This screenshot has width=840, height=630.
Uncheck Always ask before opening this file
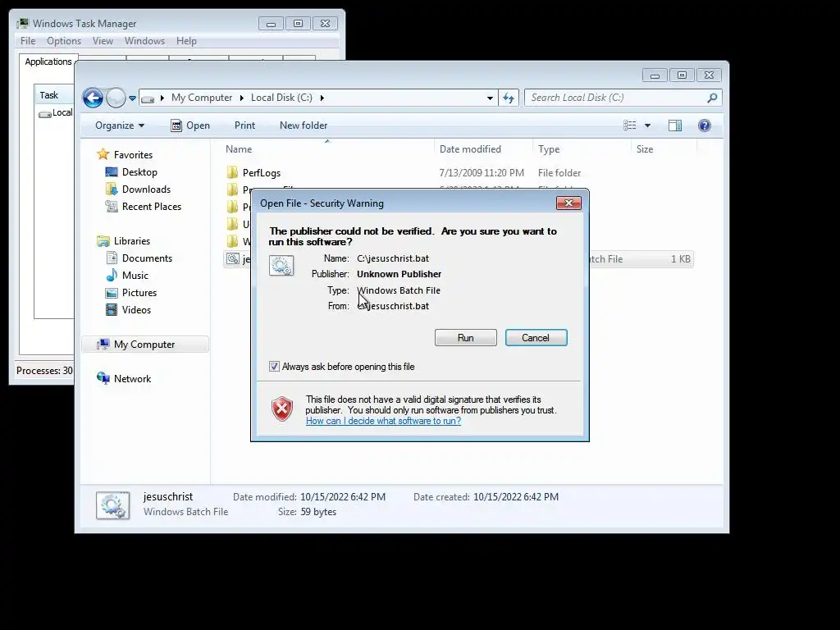(x=274, y=367)
